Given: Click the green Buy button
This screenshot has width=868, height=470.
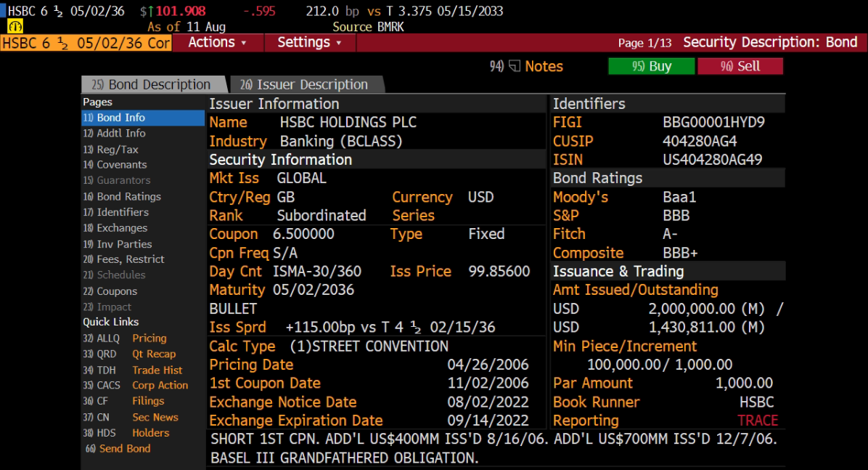Looking at the screenshot, I should [652, 67].
